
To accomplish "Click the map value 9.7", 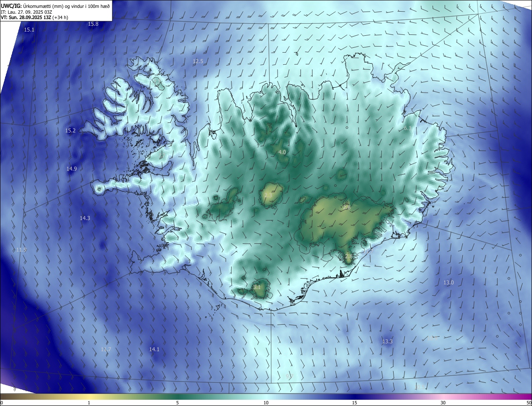I will click(290, 376).
